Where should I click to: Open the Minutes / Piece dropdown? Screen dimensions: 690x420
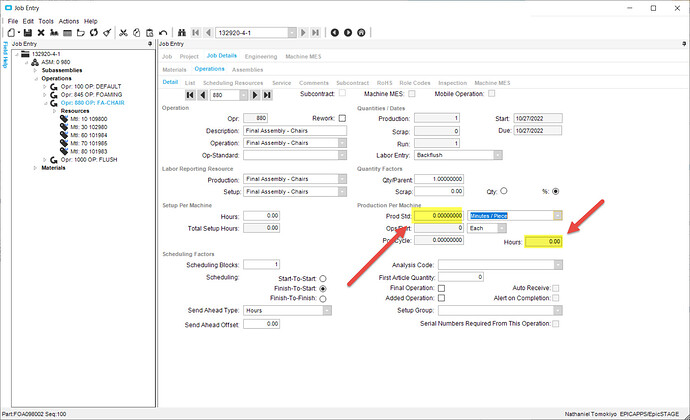tap(558, 216)
